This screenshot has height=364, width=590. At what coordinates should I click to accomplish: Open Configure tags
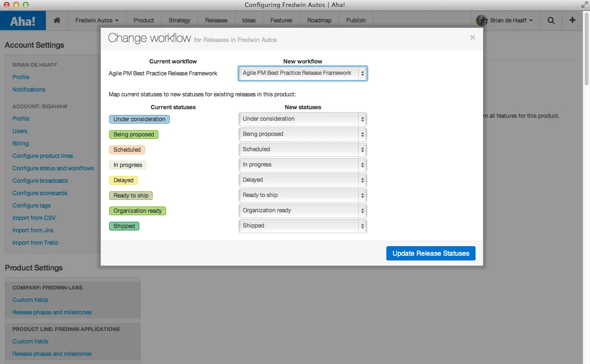tap(31, 205)
